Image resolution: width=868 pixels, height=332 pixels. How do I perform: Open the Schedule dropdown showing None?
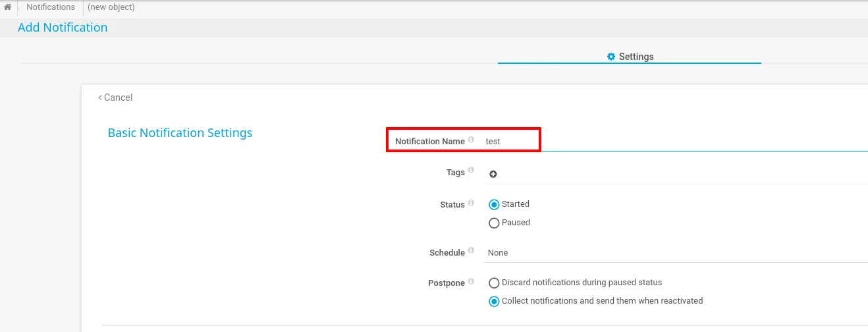pyautogui.click(x=676, y=253)
